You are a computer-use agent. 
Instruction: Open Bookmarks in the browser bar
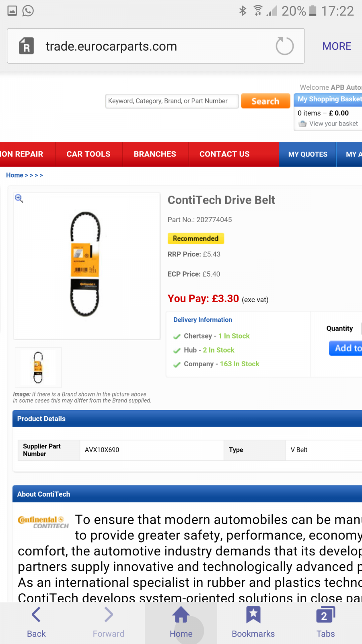pyautogui.click(x=253, y=622)
